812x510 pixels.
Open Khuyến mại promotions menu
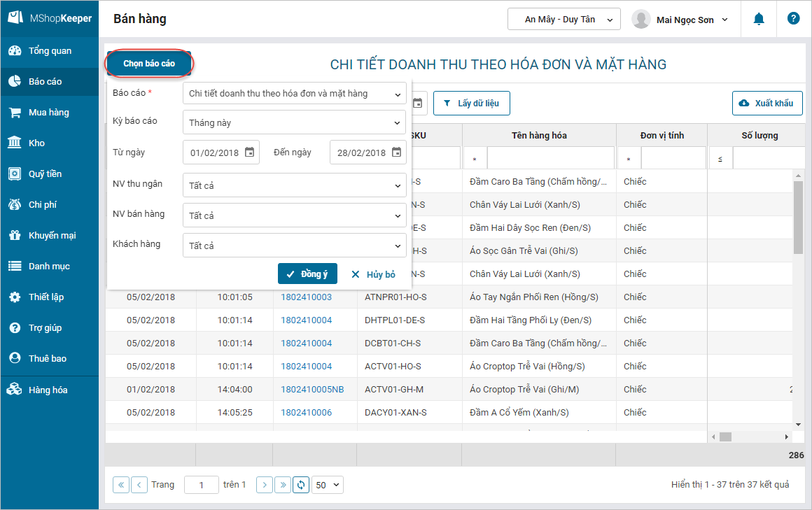(x=49, y=236)
